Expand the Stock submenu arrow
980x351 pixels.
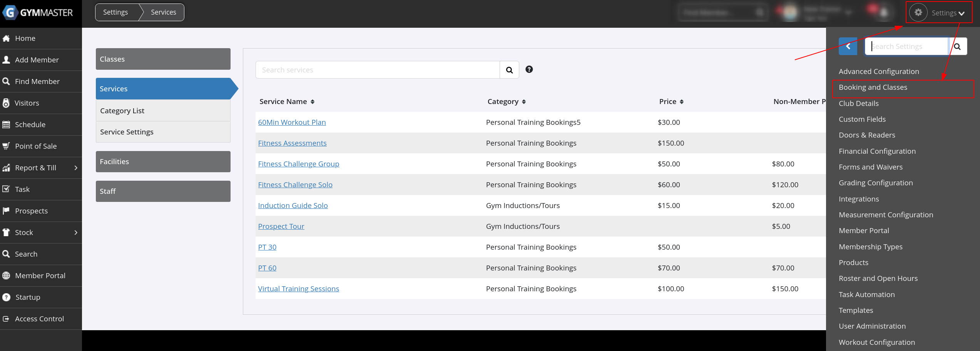75,232
